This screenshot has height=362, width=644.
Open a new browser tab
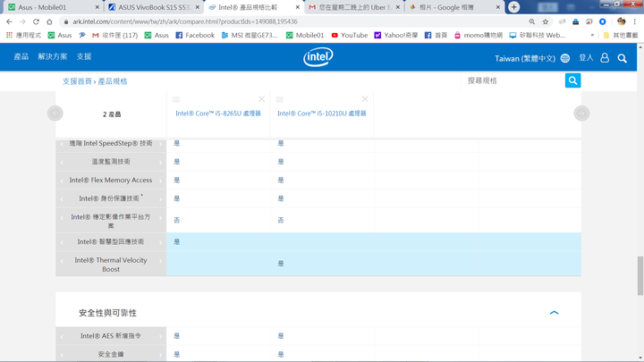[x=513, y=7]
